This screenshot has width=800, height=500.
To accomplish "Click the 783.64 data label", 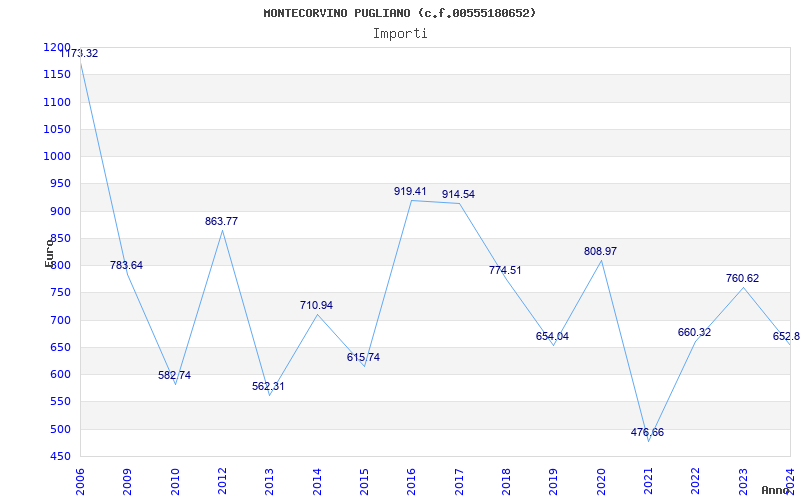I will [127, 265].
